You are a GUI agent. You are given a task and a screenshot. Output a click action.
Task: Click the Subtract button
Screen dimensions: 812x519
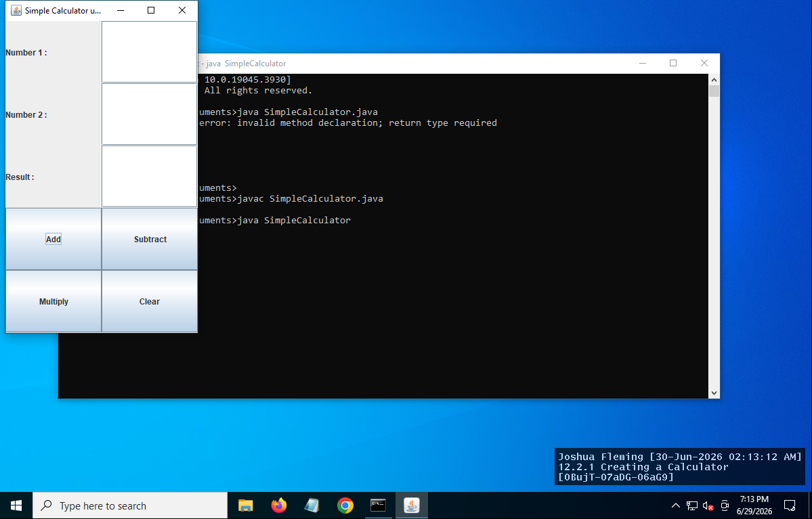click(150, 239)
